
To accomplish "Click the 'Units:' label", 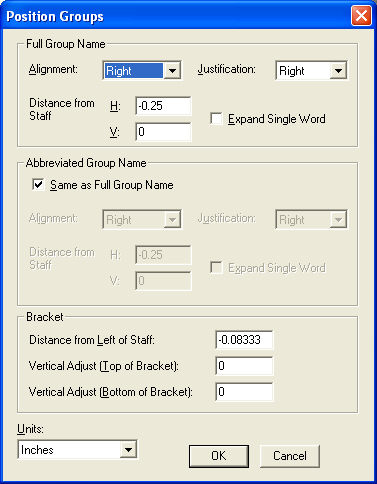I will point(30,429).
